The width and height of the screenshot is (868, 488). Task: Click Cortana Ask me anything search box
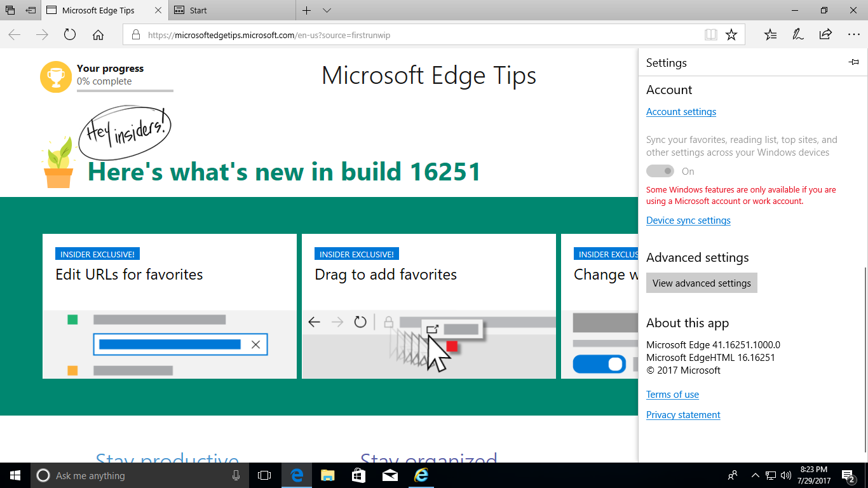pos(140,475)
